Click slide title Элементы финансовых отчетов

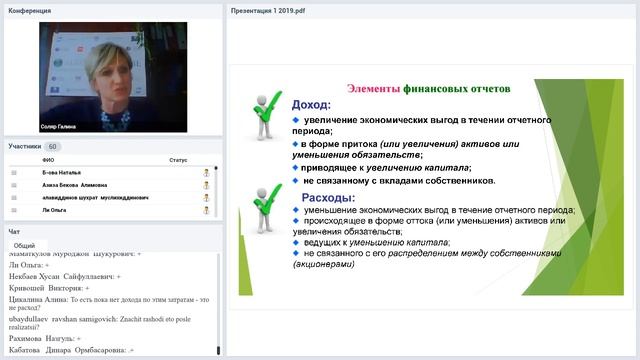click(x=429, y=89)
